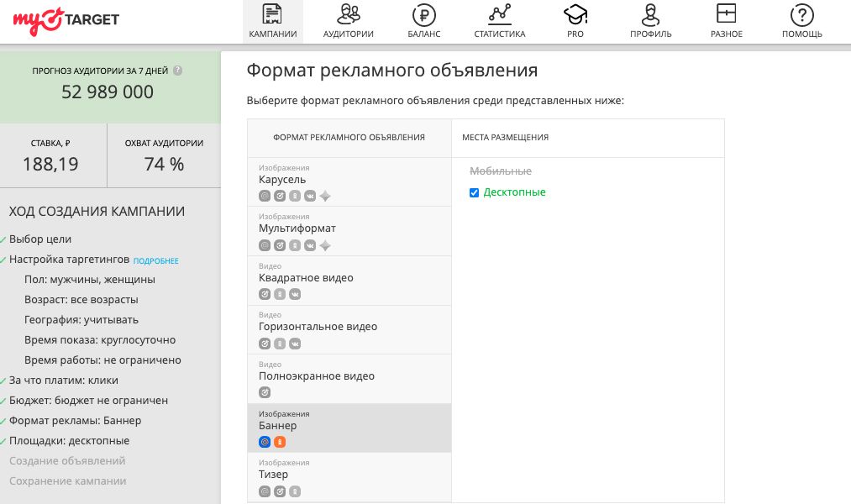Open the PRO graduation cap icon

click(575, 15)
